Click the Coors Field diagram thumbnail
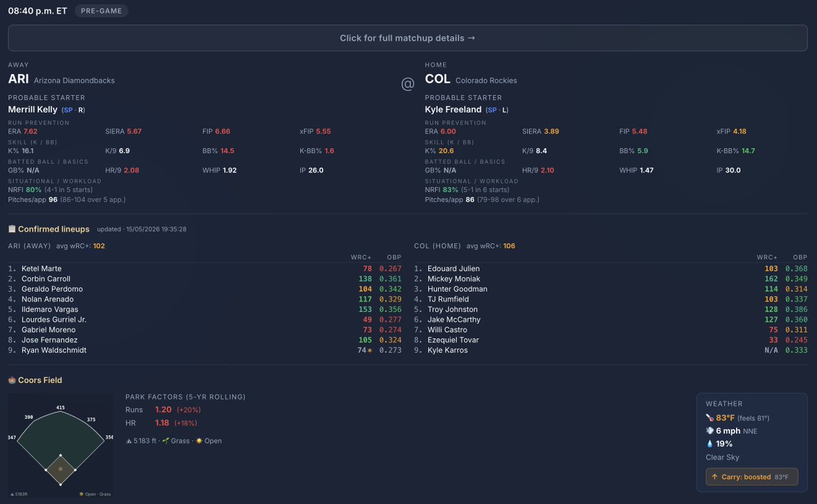 click(x=61, y=446)
